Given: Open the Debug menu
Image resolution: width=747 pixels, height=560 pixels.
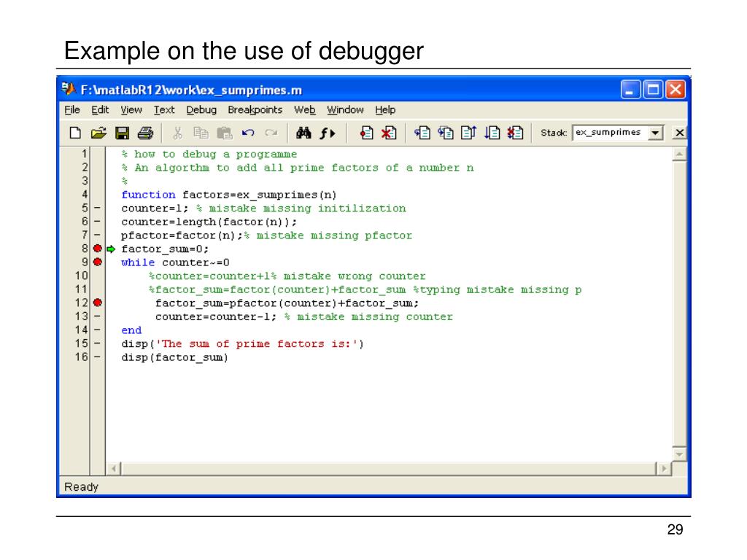Looking at the screenshot, I should (x=201, y=110).
